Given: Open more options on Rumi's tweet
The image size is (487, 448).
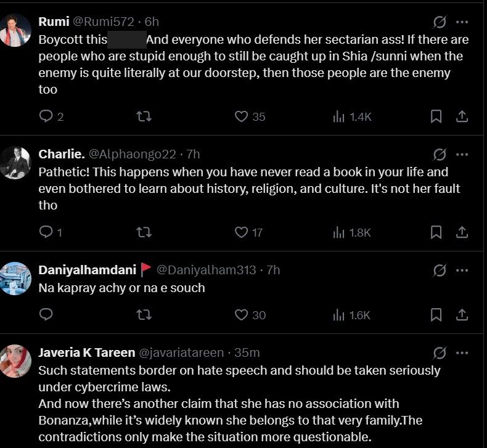Looking at the screenshot, I should coord(462,22).
